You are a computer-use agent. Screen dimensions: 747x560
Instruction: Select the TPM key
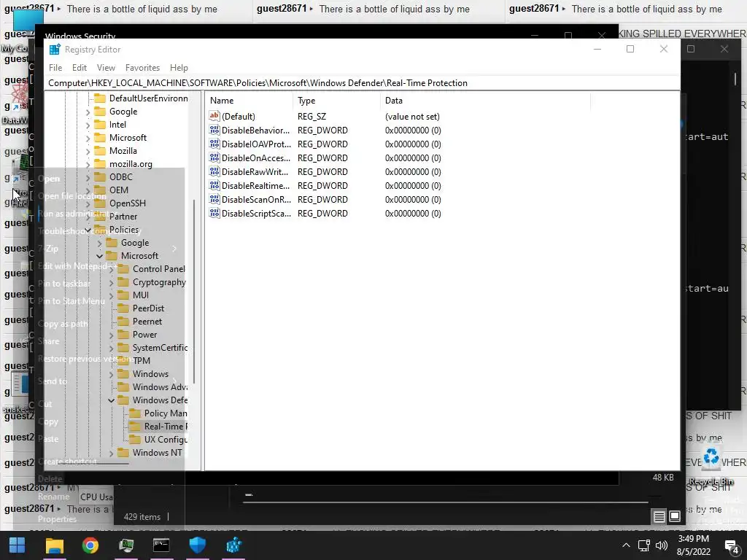point(141,361)
